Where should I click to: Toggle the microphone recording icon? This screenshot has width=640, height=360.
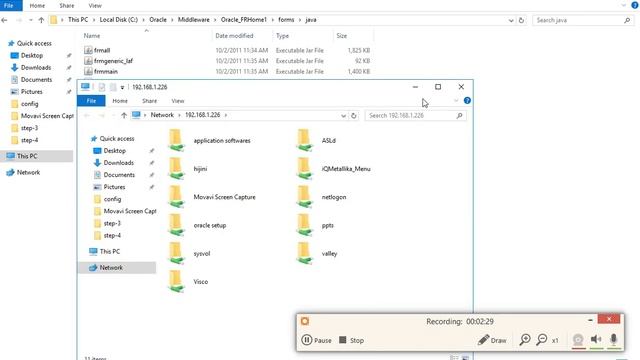click(613, 339)
